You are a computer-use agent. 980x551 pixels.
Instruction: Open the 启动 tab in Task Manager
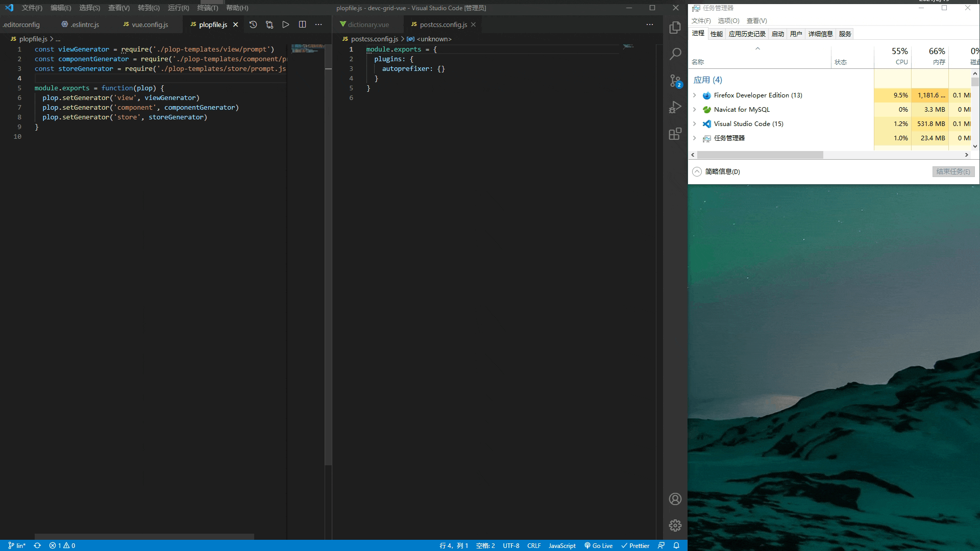coord(778,34)
